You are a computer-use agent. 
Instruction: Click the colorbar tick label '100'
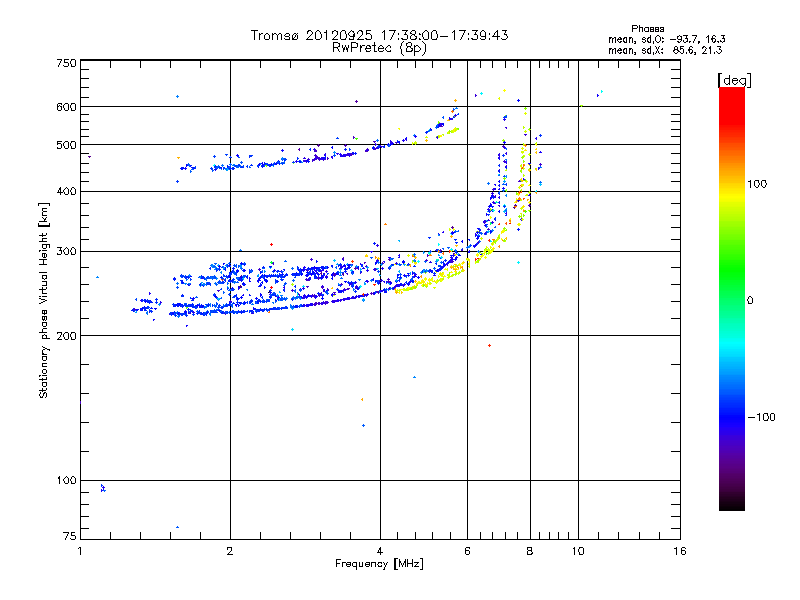757,184
